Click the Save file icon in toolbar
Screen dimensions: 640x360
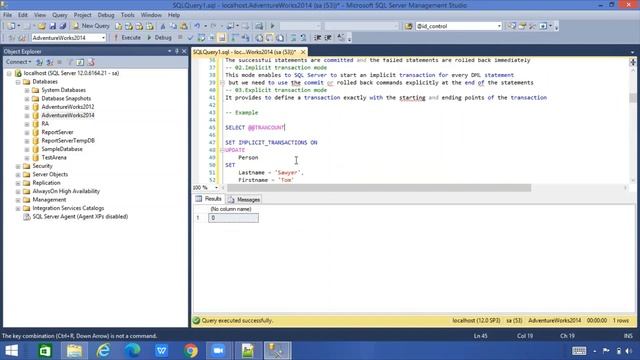pos(53,26)
